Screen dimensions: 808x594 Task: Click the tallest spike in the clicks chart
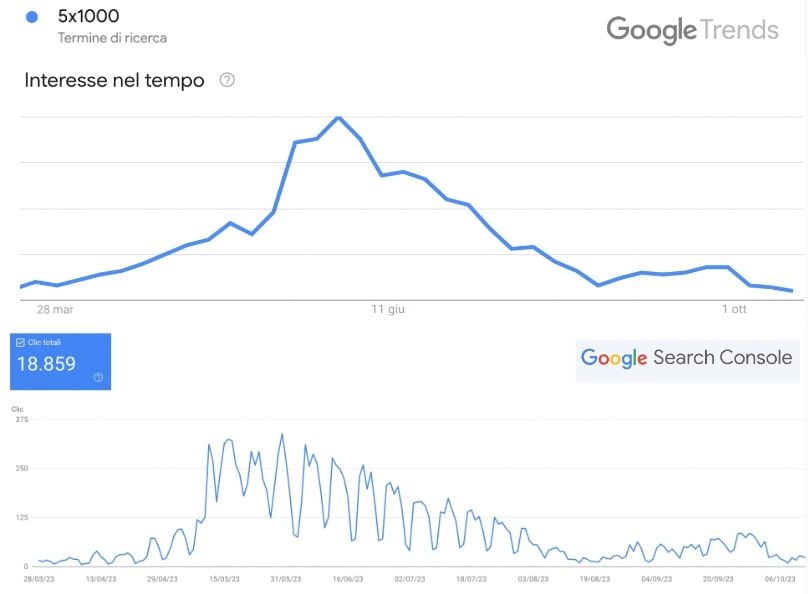point(284,433)
